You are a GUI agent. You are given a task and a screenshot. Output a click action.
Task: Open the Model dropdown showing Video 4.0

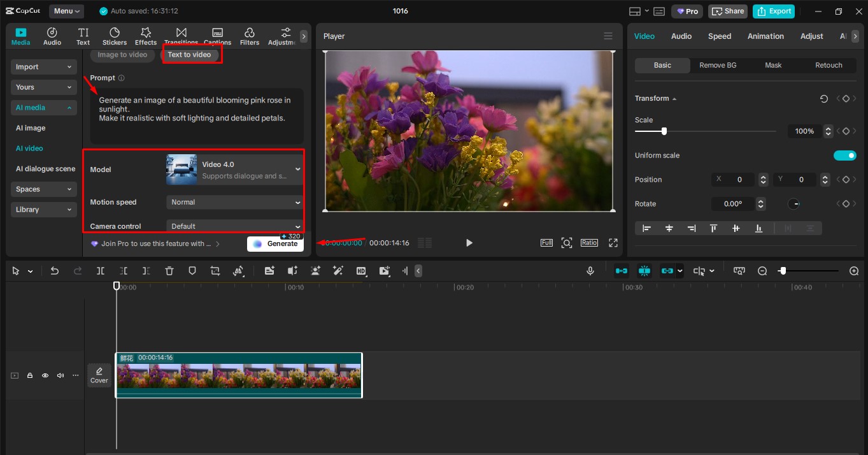point(234,169)
